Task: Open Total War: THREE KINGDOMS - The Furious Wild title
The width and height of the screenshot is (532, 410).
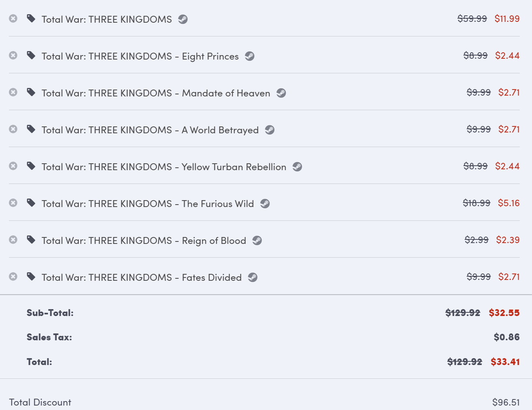Action: (x=148, y=204)
